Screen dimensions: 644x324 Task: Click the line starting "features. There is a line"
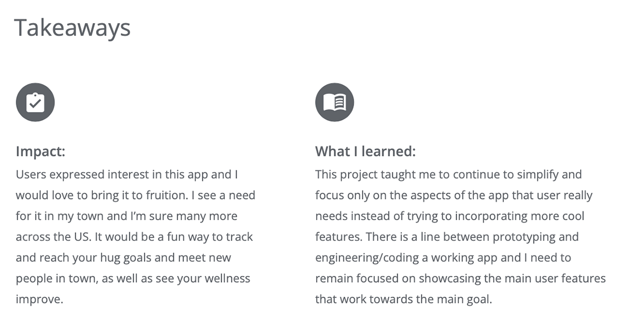point(447,237)
